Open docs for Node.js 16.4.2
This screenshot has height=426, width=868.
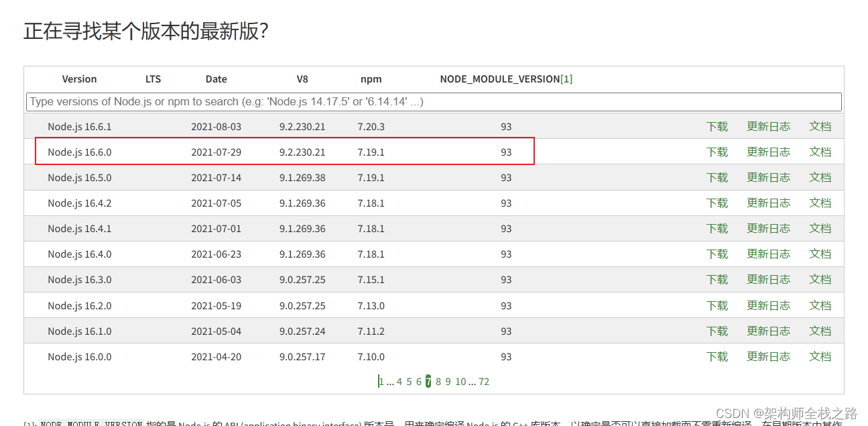pyautogui.click(x=820, y=203)
